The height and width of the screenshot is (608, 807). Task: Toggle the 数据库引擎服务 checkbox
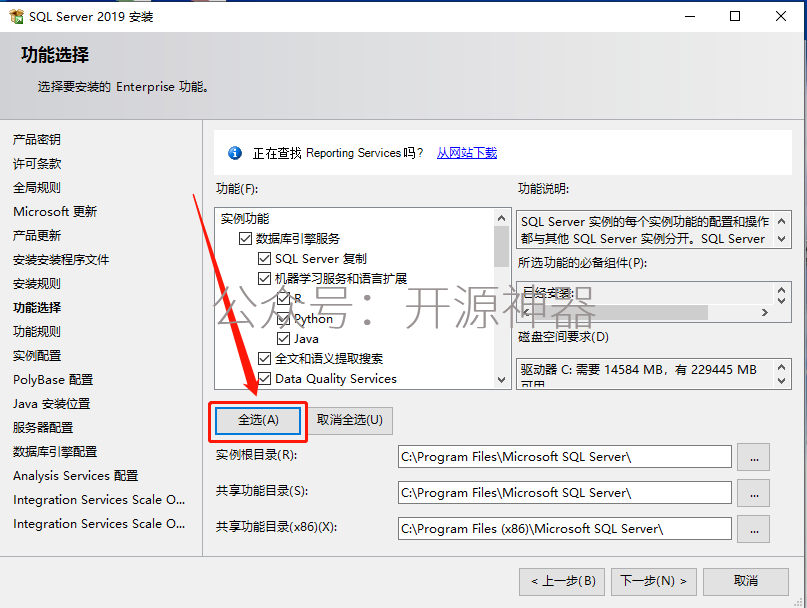pos(245,238)
